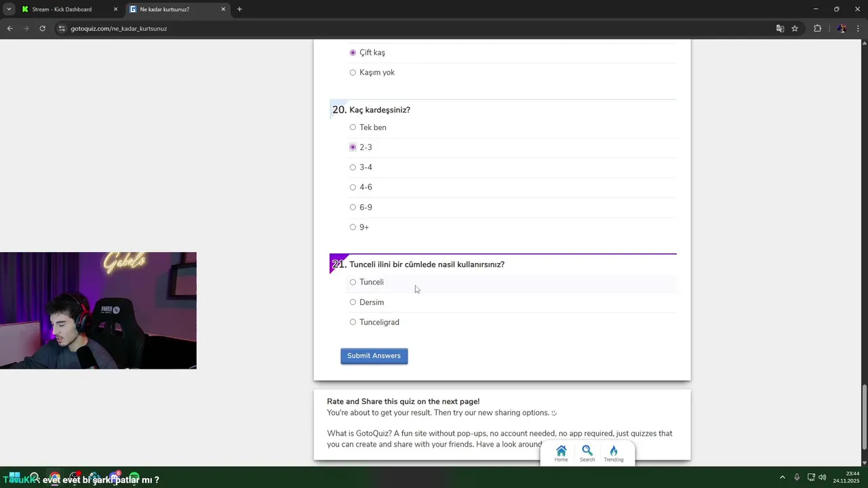Open the Spotify taskbar icon

click(134, 478)
